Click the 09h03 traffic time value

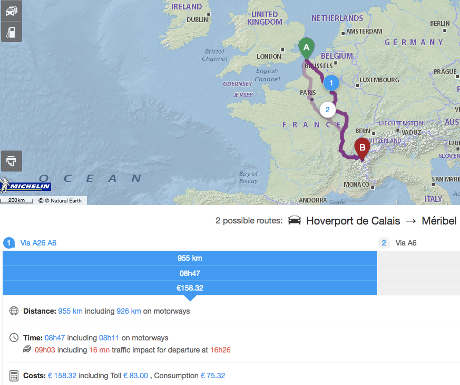(45, 350)
